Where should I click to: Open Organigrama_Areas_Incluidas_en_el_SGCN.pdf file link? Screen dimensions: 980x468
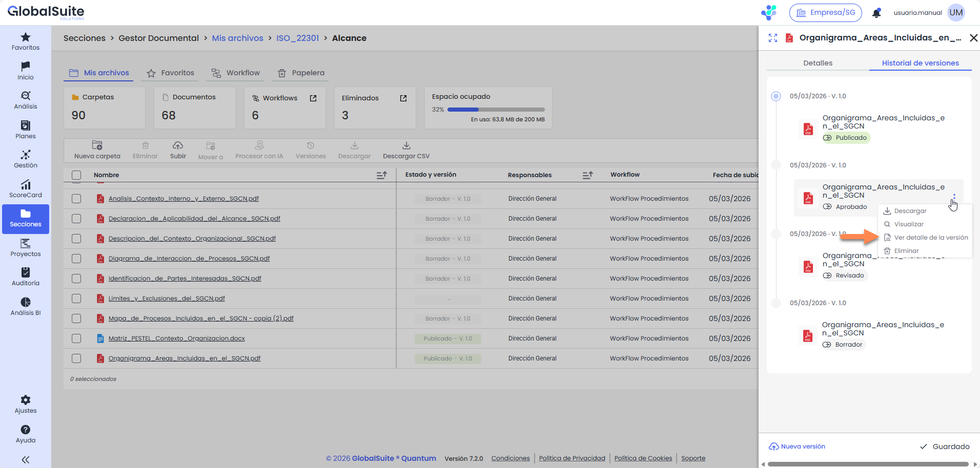(x=185, y=358)
